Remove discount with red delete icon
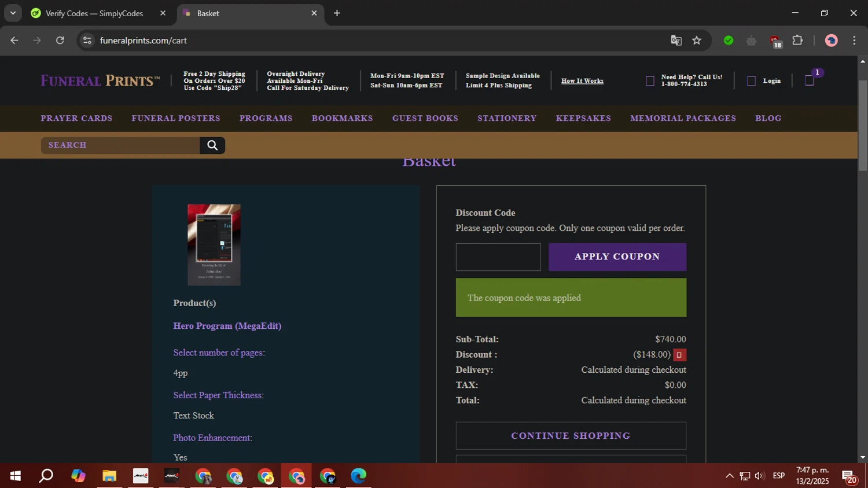 coord(679,355)
